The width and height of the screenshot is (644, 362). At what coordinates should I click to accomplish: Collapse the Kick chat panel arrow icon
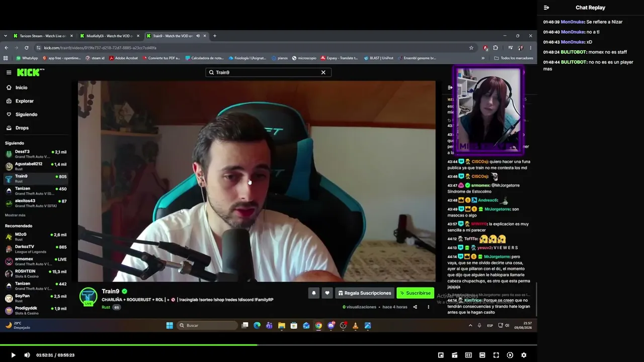click(450, 87)
